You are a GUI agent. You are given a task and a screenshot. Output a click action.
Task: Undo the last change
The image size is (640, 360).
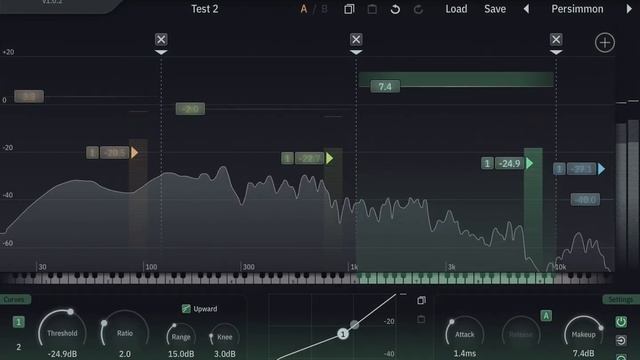(x=395, y=9)
